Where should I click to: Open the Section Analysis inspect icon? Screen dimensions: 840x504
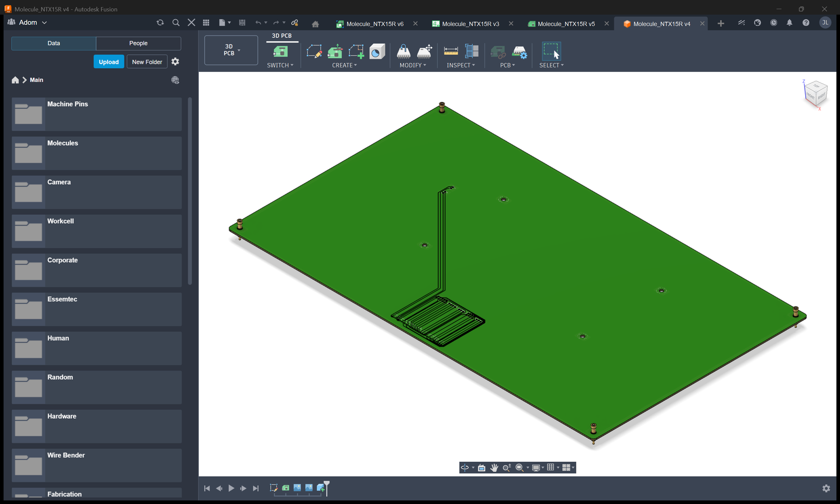tap(472, 51)
